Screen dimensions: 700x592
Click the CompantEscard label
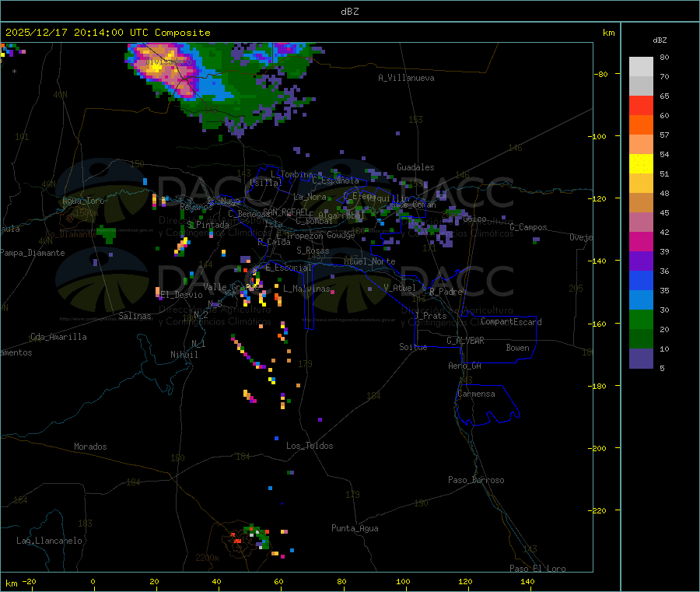pos(511,321)
